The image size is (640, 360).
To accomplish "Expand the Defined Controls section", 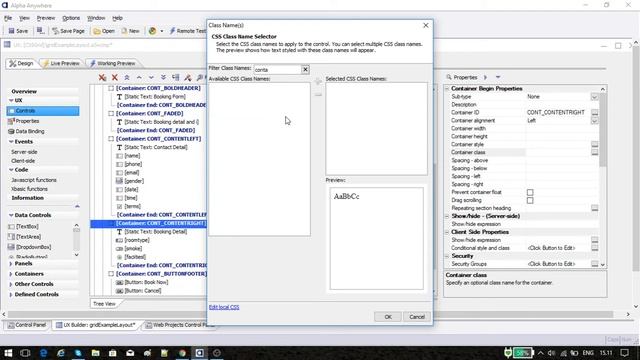I will click(11, 294).
